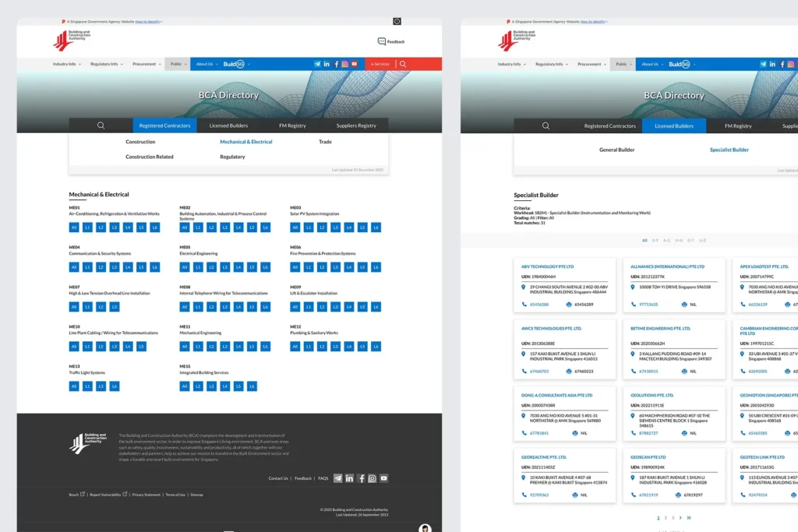Expand Industry Info dropdown on left page
This screenshot has width=798, height=532.
(67, 64)
